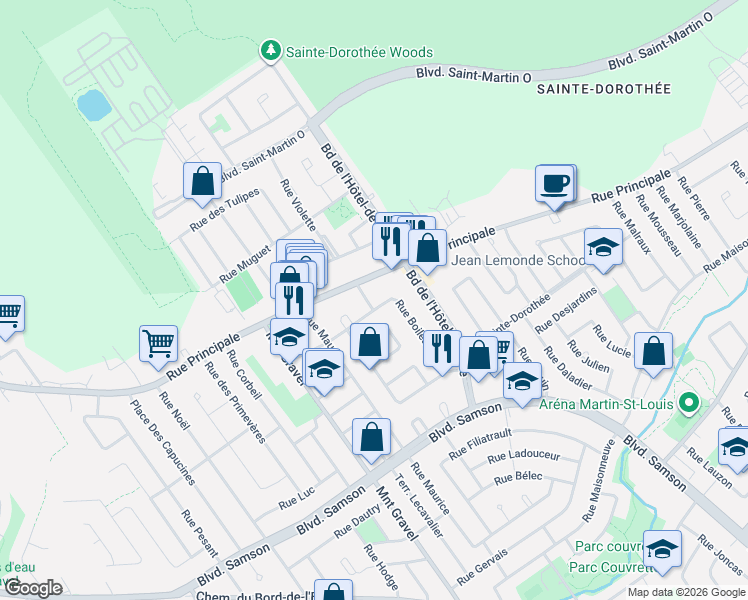The image size is (748, 600).
Task: Select the shopping bag marker near Rue des Tulipes
Action: coord(203,182)
